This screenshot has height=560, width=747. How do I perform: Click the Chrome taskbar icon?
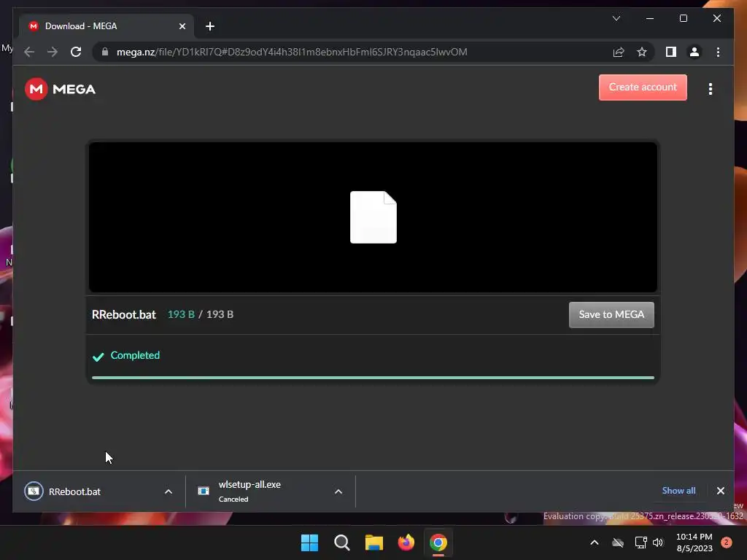[x=438, y=542]
